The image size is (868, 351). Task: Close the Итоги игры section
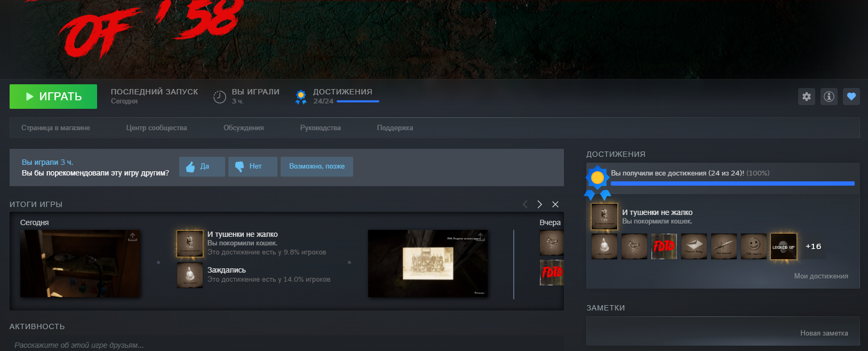click(x=555, y=204)
